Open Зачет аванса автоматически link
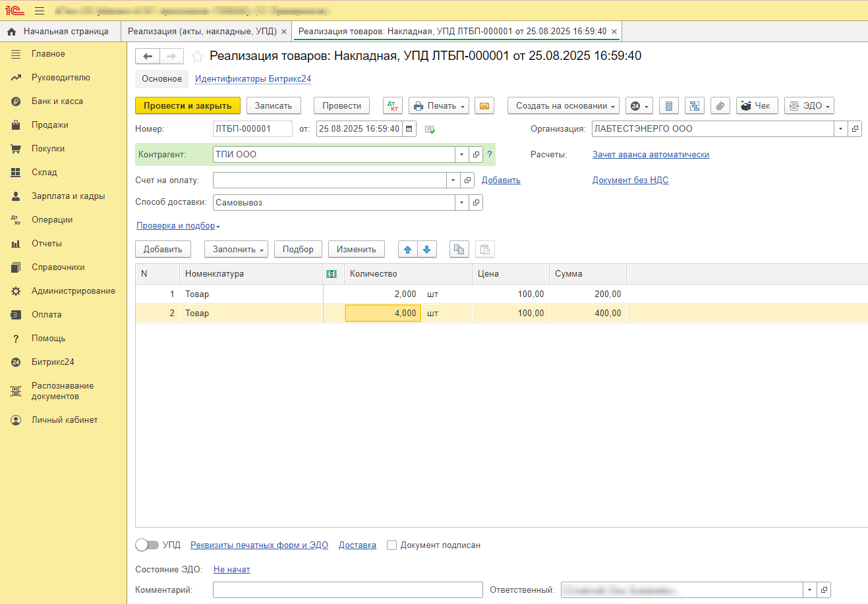Screen dimensions: 868x604 click(x=651, y=155)
